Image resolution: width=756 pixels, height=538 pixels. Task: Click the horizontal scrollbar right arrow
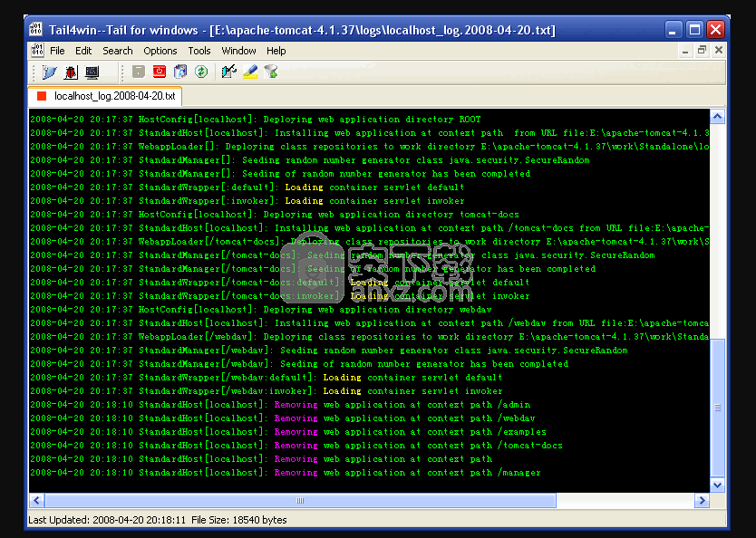tap(702, 501)
